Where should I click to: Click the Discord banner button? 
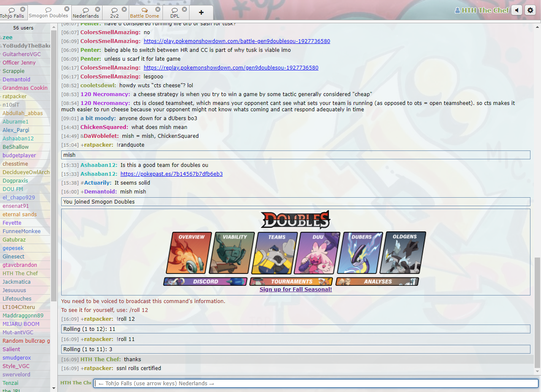pos(206,282)
